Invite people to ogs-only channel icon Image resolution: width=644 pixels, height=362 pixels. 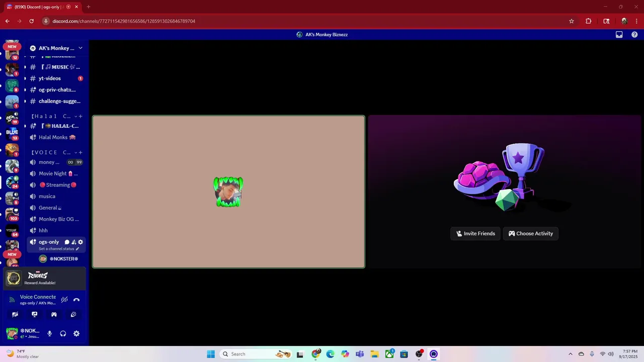(73, 242)
